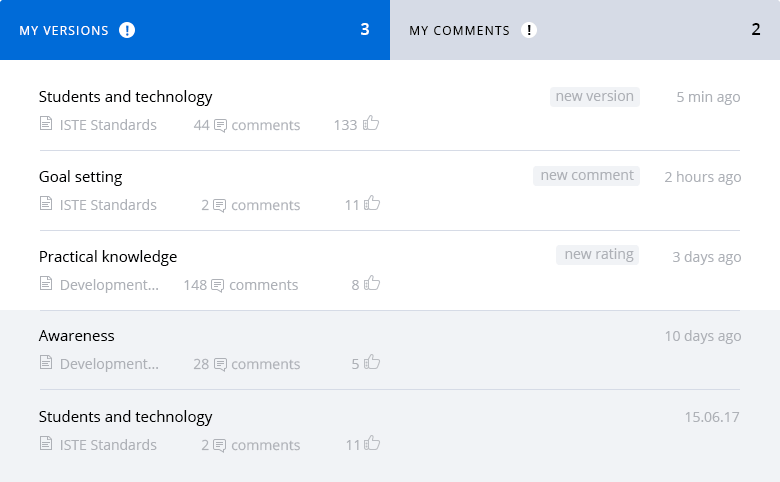Viewport: 780px width, 482px height.
Task: Click the thumbs-up icon in Goal setting row
Action: coord(372,203)
